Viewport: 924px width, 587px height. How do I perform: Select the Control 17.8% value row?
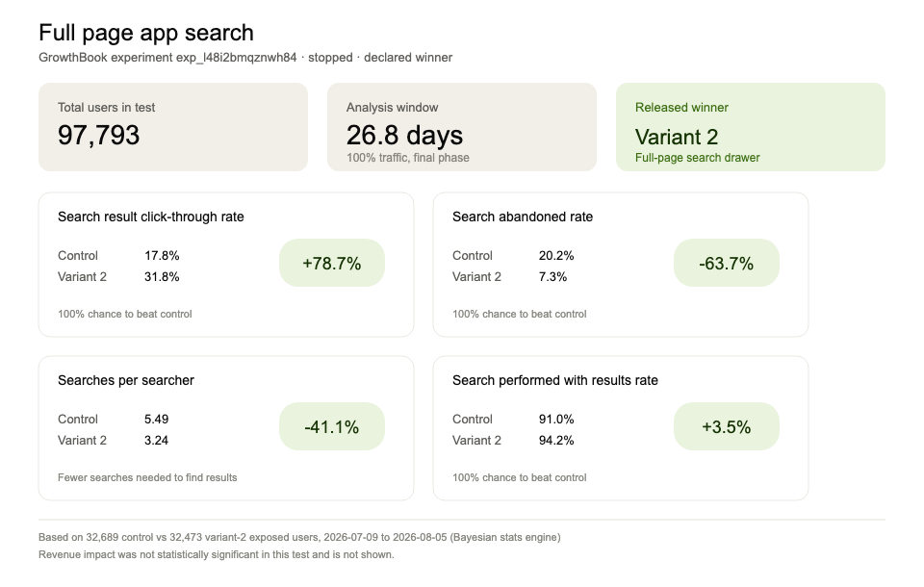pyautogui.click(x=118, y=256)
